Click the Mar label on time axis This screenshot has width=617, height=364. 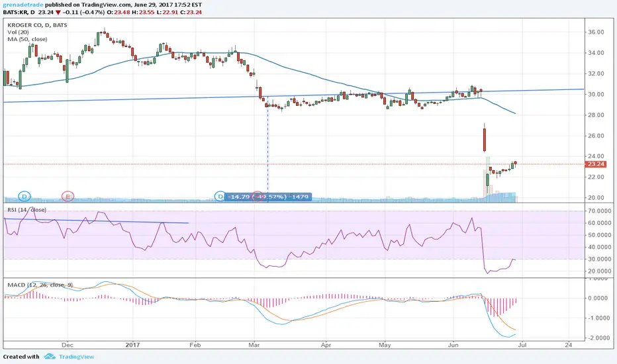click(x=254, y=345)
